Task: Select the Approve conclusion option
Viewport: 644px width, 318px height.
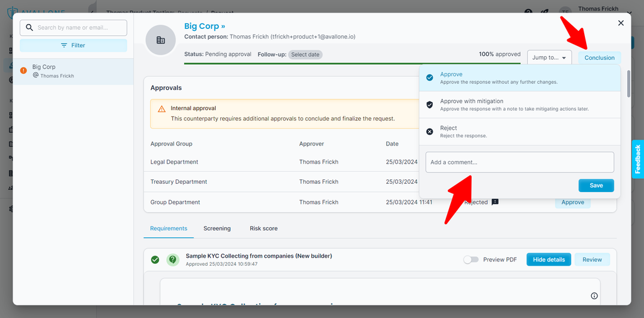Action: pyautogui.click(x=519, y=77)
